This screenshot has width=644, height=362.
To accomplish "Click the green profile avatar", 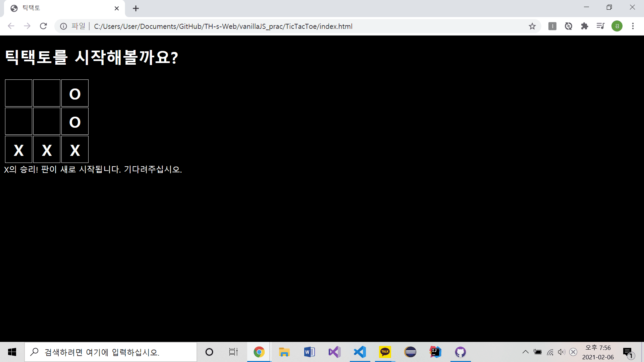I will pyautogui.click(x=617, y=26).
